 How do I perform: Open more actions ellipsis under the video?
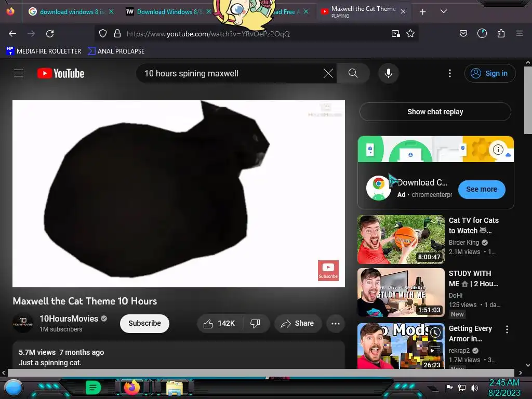(336, 323)
